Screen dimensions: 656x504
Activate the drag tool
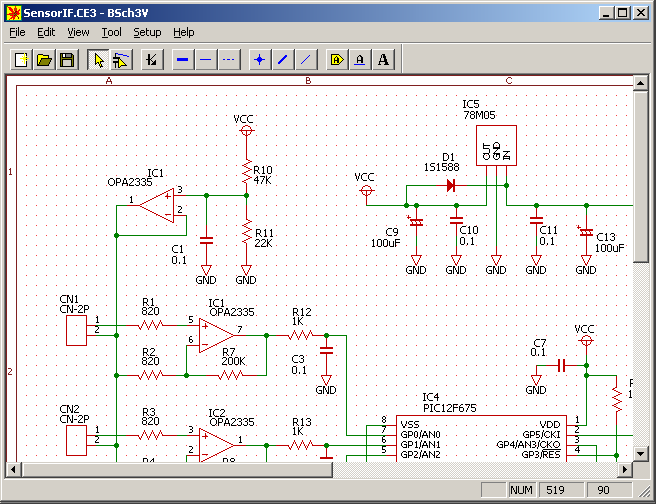click(121, 60)
